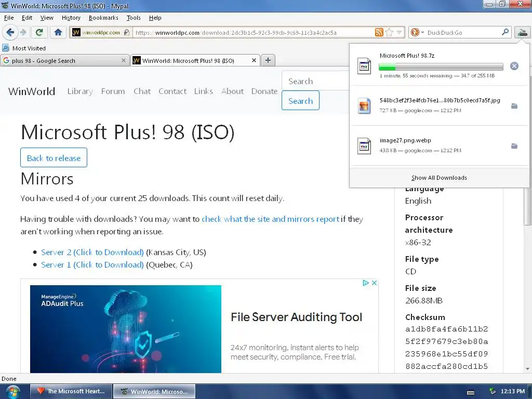Screen dimensions: 532x399
Task: Open the Home page icon
Action: coord(58,33)
